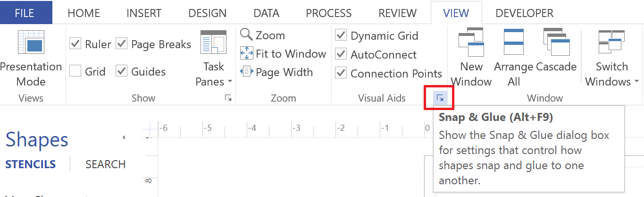Image resolution: width=644 pixels, height=197 pixels.
Task: Open the Snap & Glue dialog launcher
Action: click(440, 98)
